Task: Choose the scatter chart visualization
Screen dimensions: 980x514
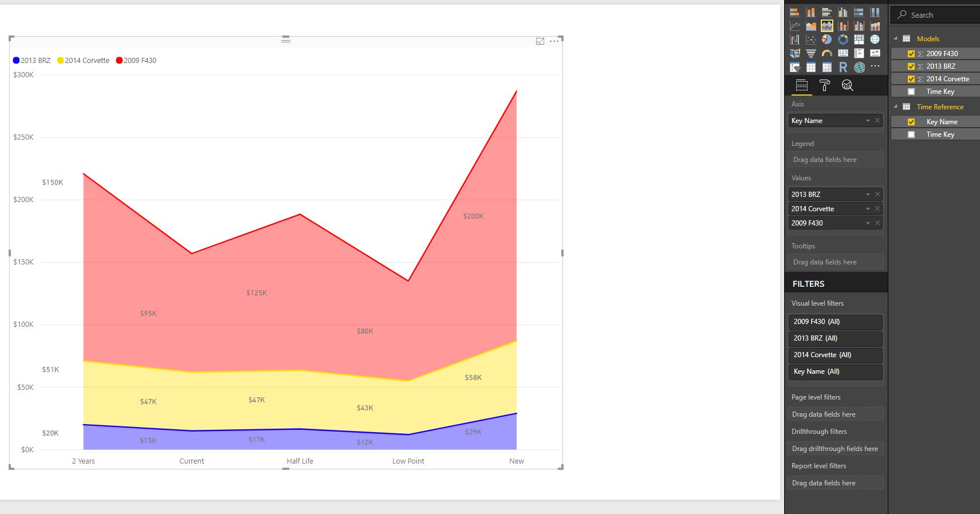Action: tap(810, 39)
